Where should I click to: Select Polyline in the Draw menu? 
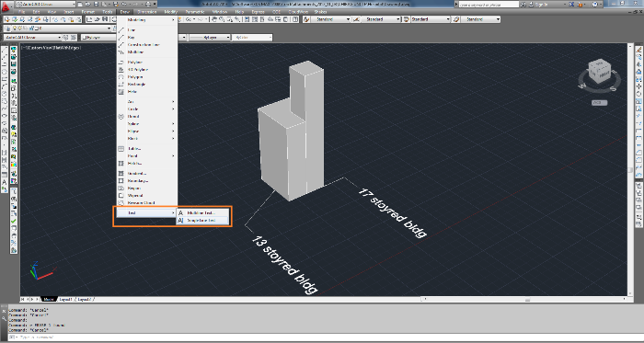[x=147, y=62]
